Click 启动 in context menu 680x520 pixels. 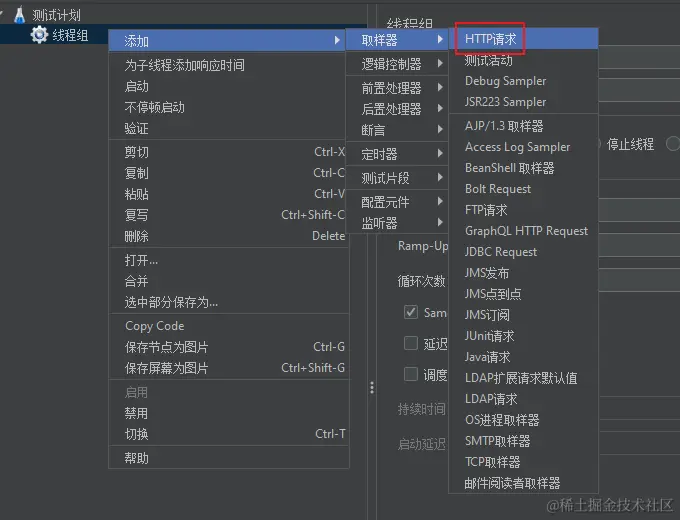pos(229,86)
